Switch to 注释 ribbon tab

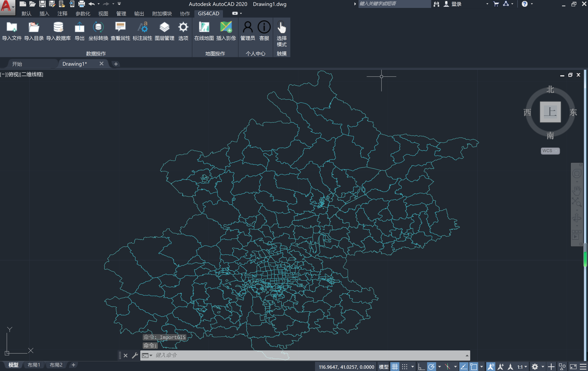[62, 14]
